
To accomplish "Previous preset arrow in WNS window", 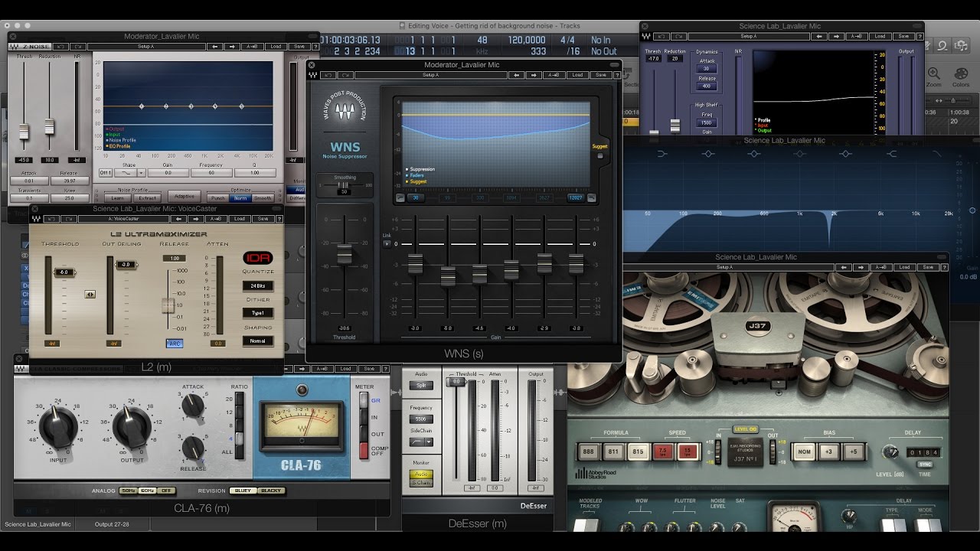I will click(x=518, y=75).
